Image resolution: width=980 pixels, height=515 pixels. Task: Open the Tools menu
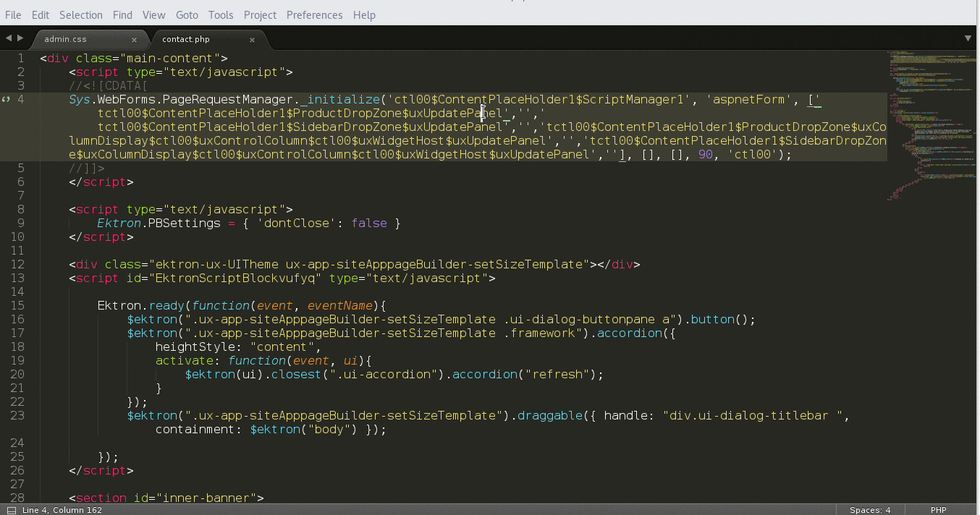[221, 14]
